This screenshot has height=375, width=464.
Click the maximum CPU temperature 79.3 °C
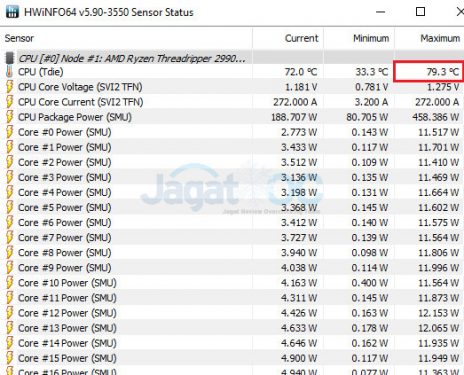pos(443,72)
